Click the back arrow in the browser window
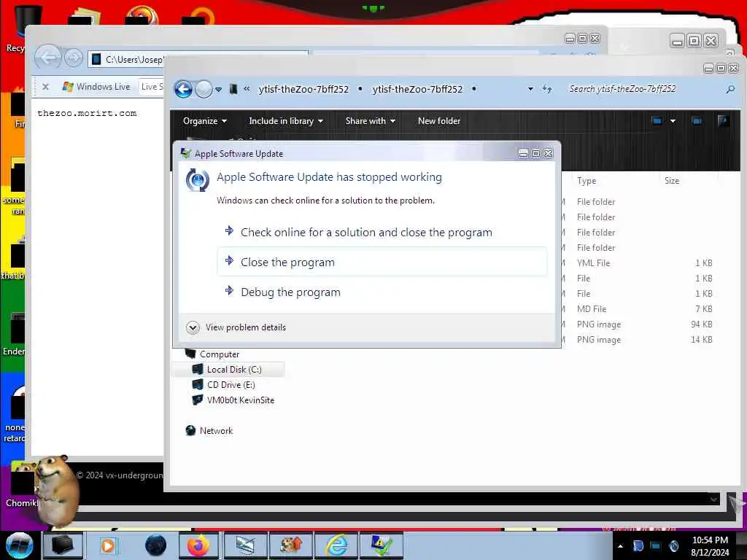Image resolution: width=747 pixels, height=560 pixels. click(x=48, y=58)
